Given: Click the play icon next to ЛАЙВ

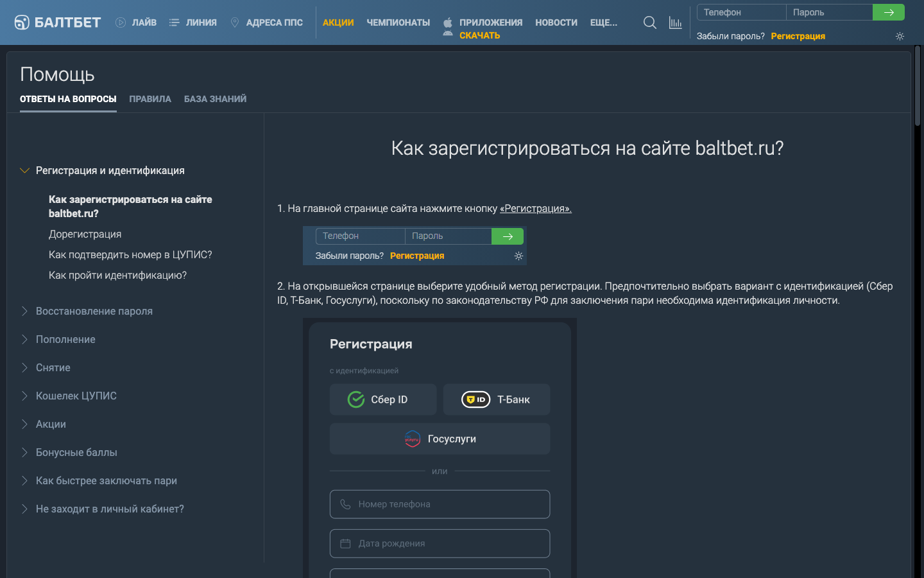Looking at the screenshot, I should pyautogui.click(x=119, y=21).
